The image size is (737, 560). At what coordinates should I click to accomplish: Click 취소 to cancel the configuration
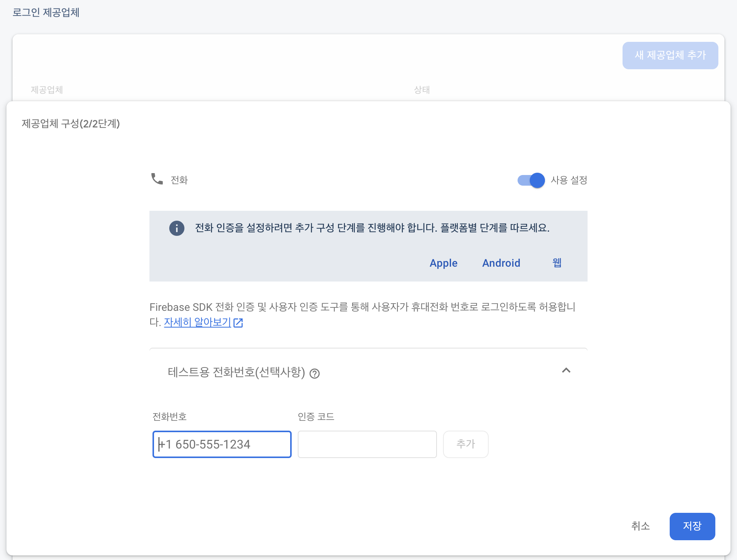640,526
